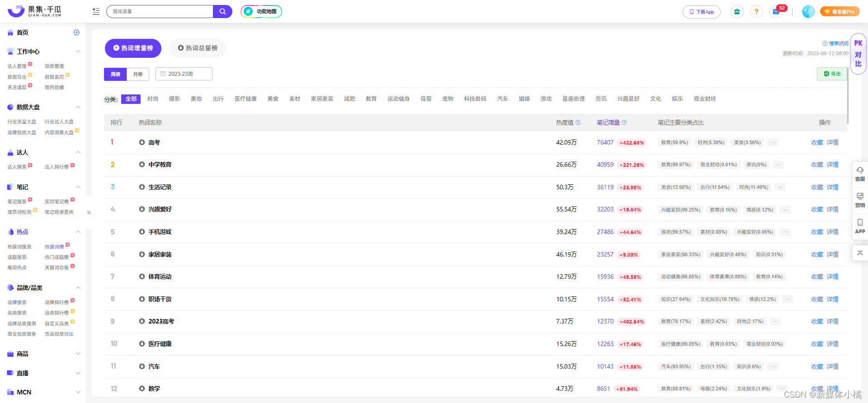
Task: Filter by 商业财经 category
Action: coord(705,99)
